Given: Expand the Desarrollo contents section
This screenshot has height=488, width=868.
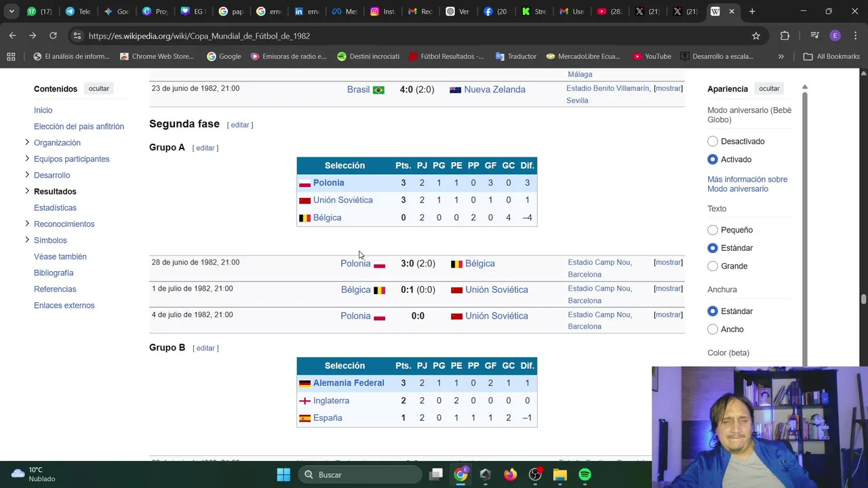Looking at the screenshot, I should 27,174.
